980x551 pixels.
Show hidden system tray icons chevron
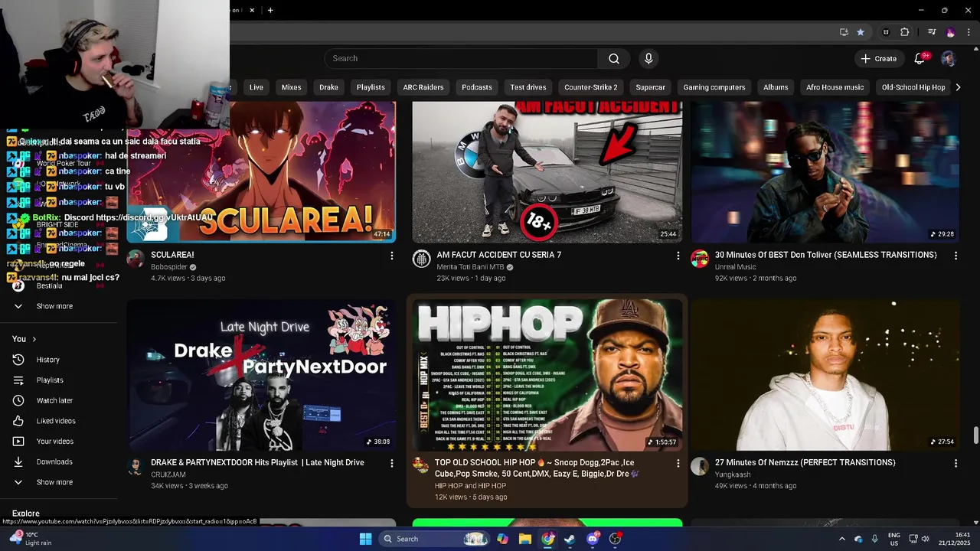(x=841, y=539)
